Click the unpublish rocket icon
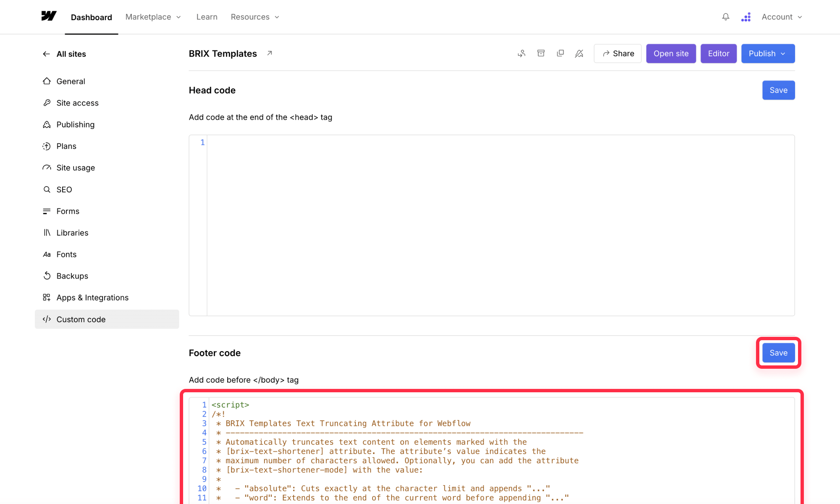The width and height of the screenshot is (840, 504). coord(579,53)
